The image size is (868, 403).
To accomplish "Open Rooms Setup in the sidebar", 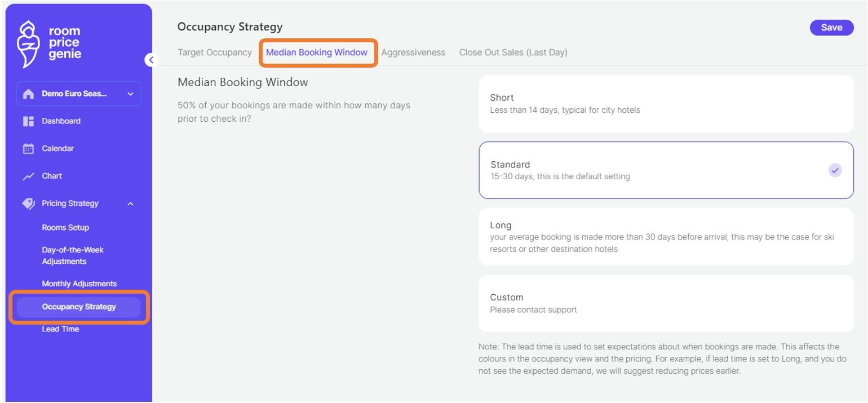I will (x=65, y=228).
